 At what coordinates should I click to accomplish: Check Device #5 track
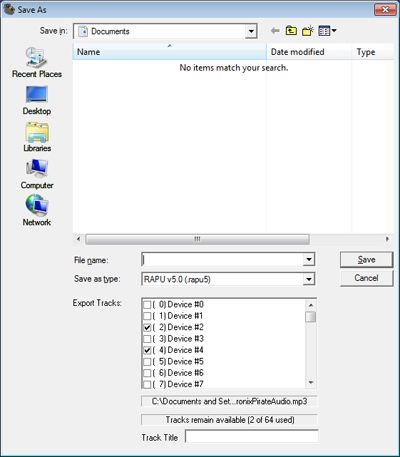147,362
